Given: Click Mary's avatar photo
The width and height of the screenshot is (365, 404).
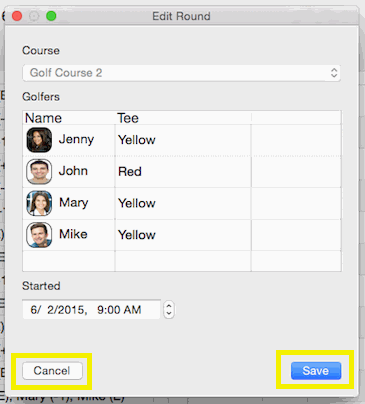Looking at the screenshot, I should (39, 203).
